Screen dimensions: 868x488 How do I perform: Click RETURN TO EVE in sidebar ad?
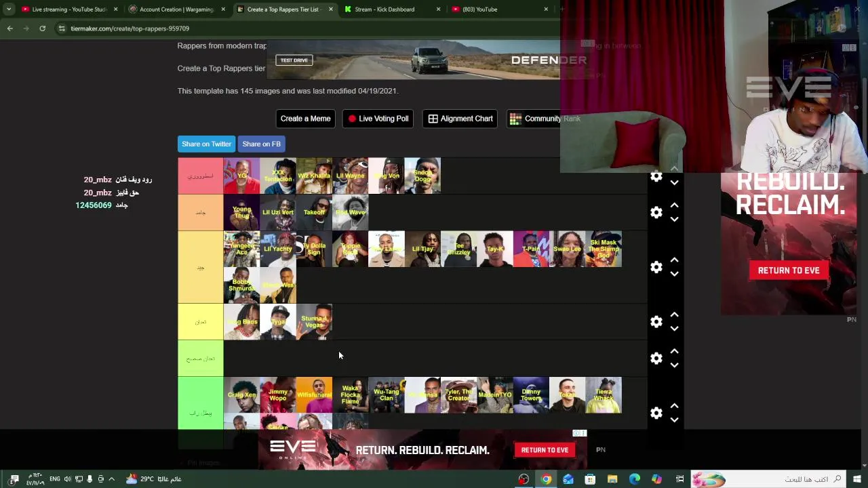pos(789,270)
